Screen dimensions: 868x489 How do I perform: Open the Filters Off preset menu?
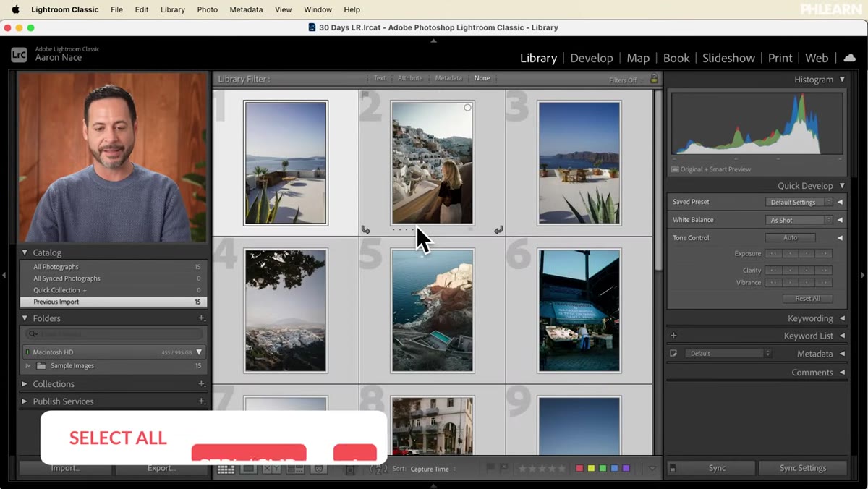tap(626, 80)
